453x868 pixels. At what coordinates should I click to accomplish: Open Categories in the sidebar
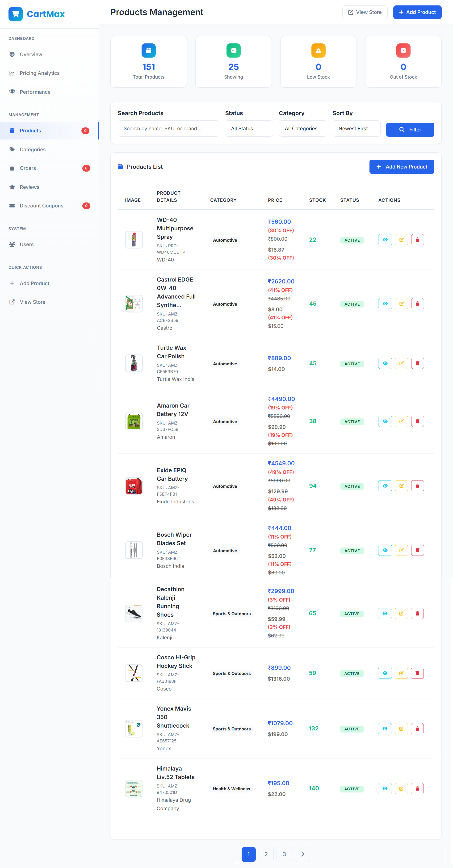[x=49, y=149]
